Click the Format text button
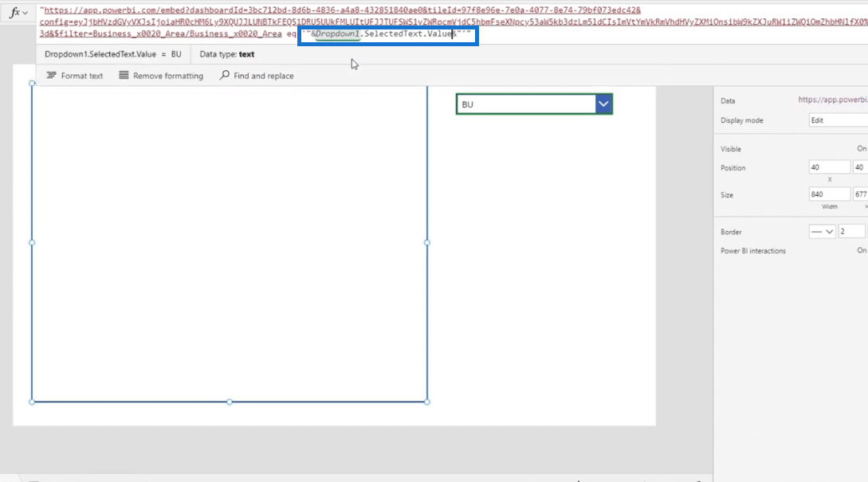Viewport: 868px width, 482px height. (75, 76)
